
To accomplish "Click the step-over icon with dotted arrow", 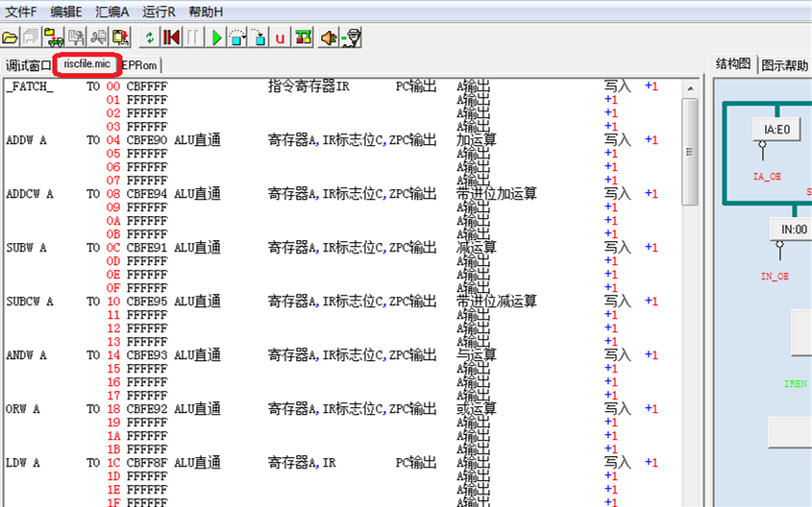I will [237, 37].
